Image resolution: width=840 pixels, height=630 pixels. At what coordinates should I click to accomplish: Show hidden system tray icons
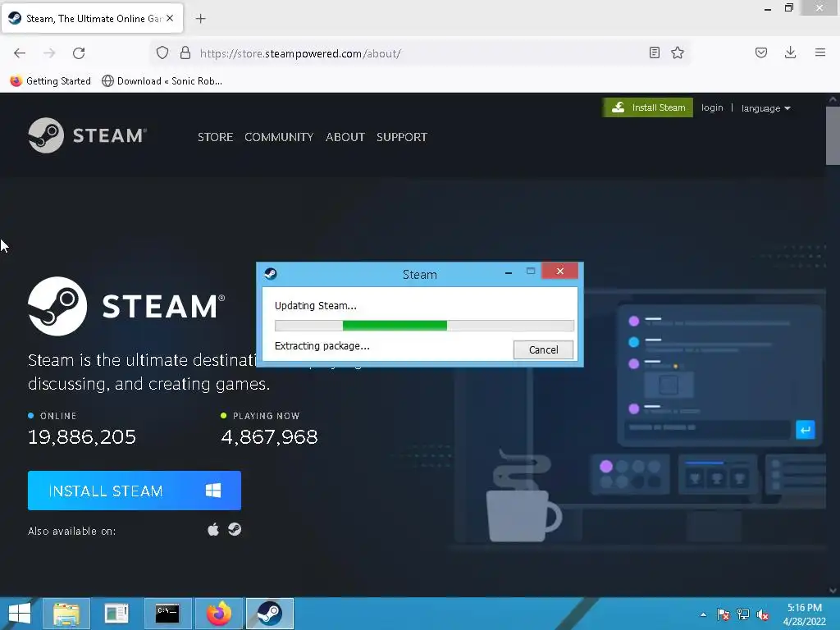click(703, 614)
